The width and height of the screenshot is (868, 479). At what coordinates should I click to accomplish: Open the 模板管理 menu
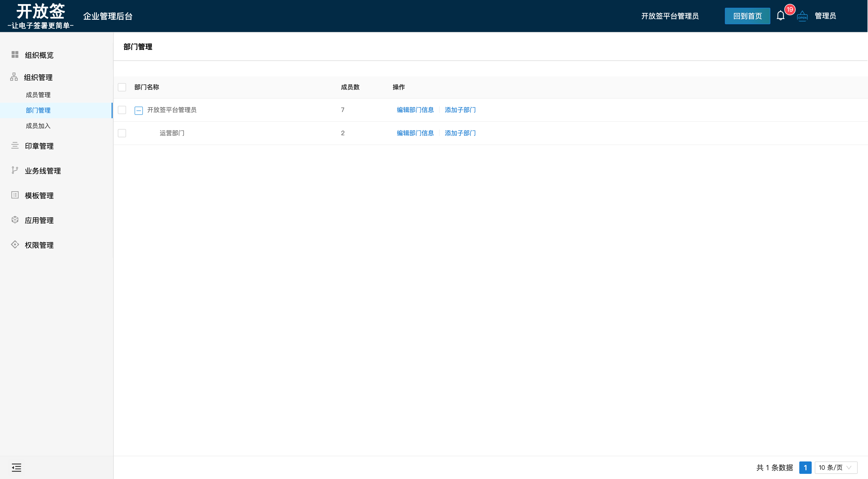39,196
